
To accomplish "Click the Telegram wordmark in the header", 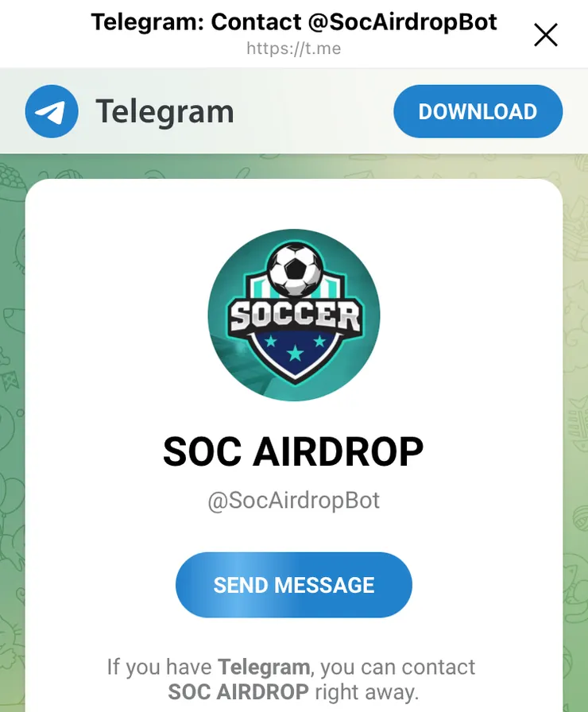I will click(x=164, y=112).
